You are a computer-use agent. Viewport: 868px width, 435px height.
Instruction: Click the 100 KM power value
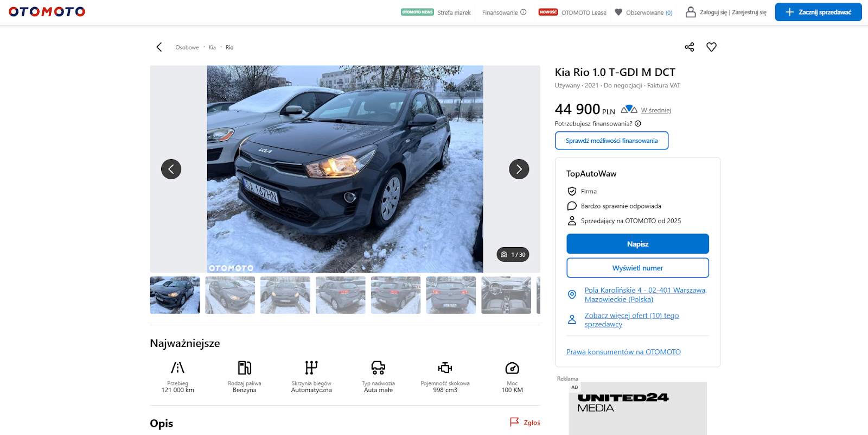click(x=512, y=390)
